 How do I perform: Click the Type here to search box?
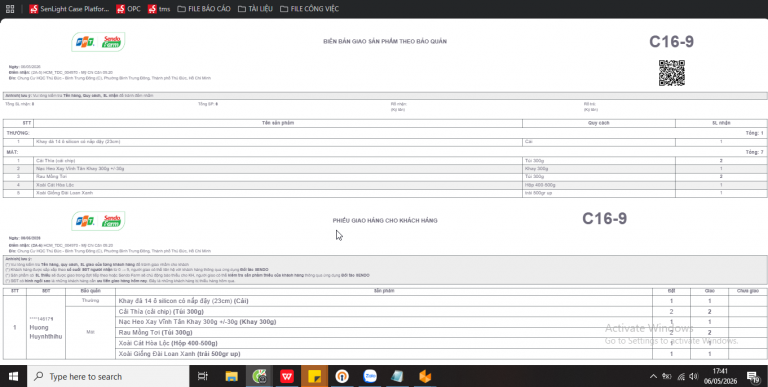pyautogui.click(x=107, y=376)
